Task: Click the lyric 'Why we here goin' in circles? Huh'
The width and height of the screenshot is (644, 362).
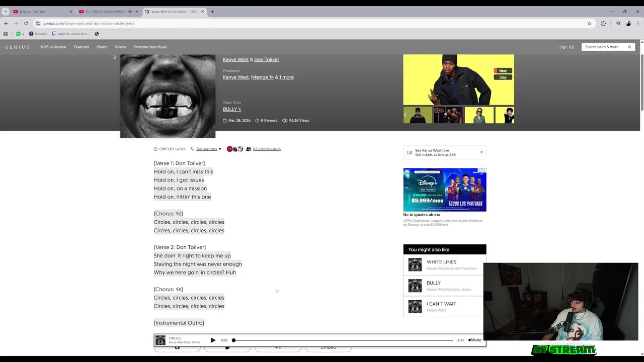Action: 195,273
